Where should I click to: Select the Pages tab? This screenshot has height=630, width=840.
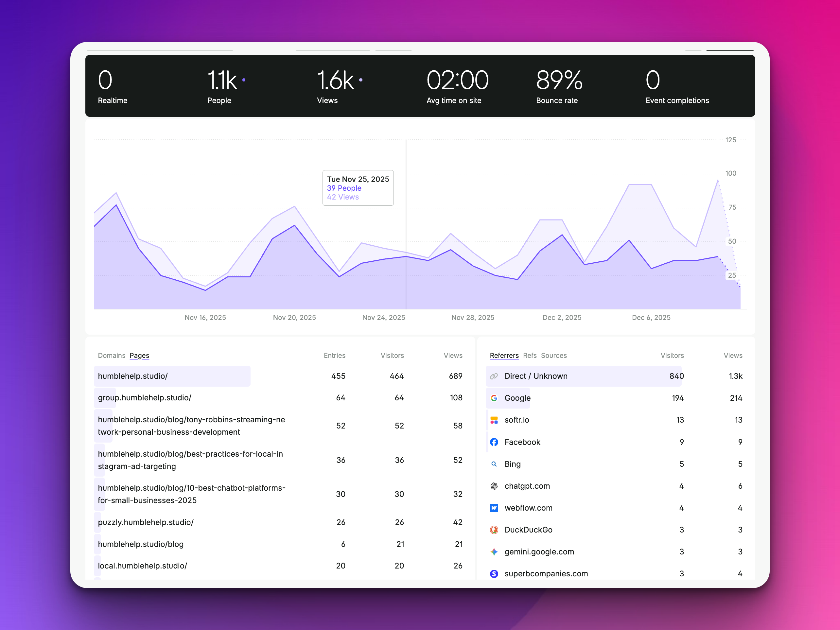[139, 356]
